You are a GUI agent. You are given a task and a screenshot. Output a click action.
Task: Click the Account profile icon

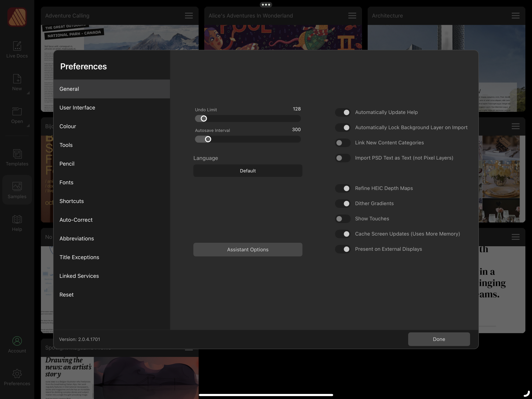[x=17, y=341]
